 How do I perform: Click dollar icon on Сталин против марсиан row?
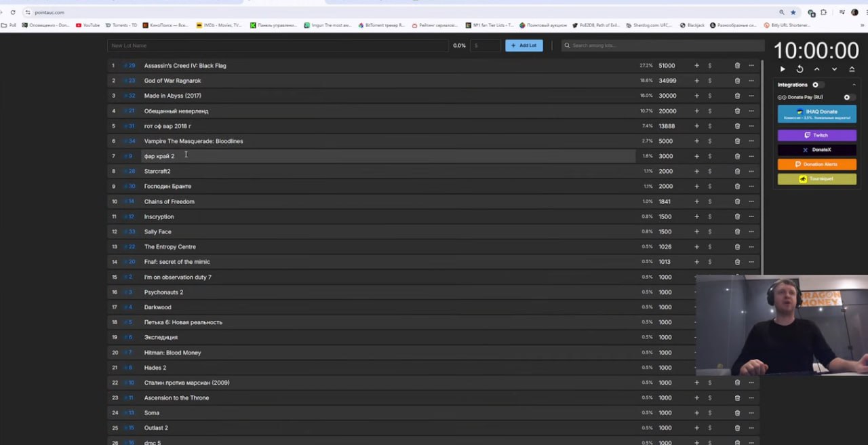pyautogui.click(x=710, y=383)
